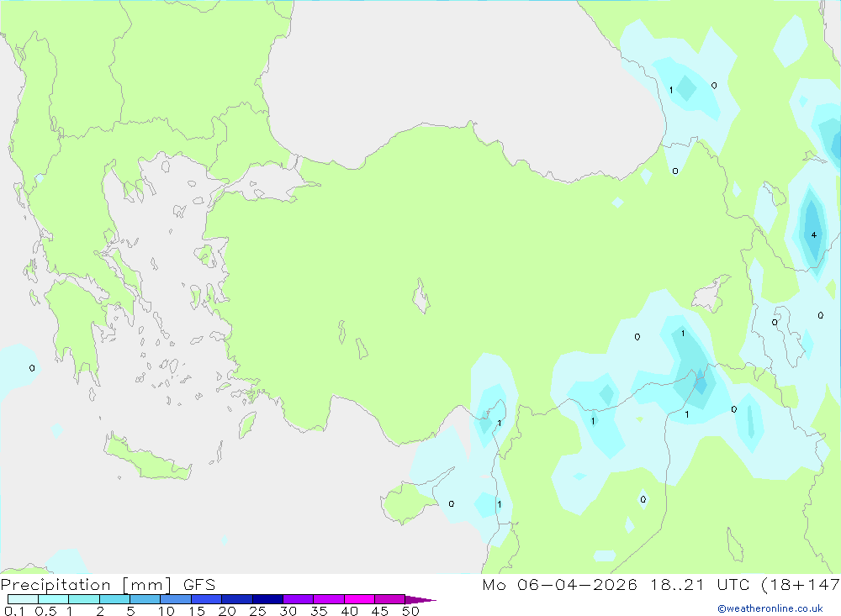The height and width of the screenshot is (616, 841).
Task: Select the 40–45 mm magenta swatch
Action: pyautogui.click(x=359, y=599)
